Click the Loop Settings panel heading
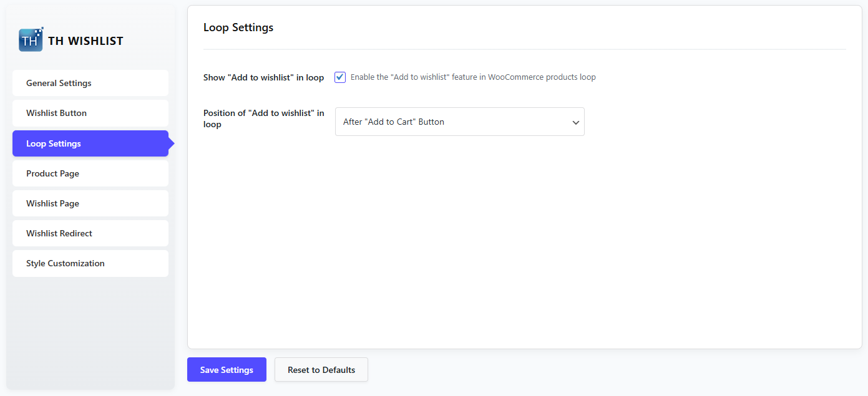Viewport: 868px width, 396px height. tap(238, 27)
